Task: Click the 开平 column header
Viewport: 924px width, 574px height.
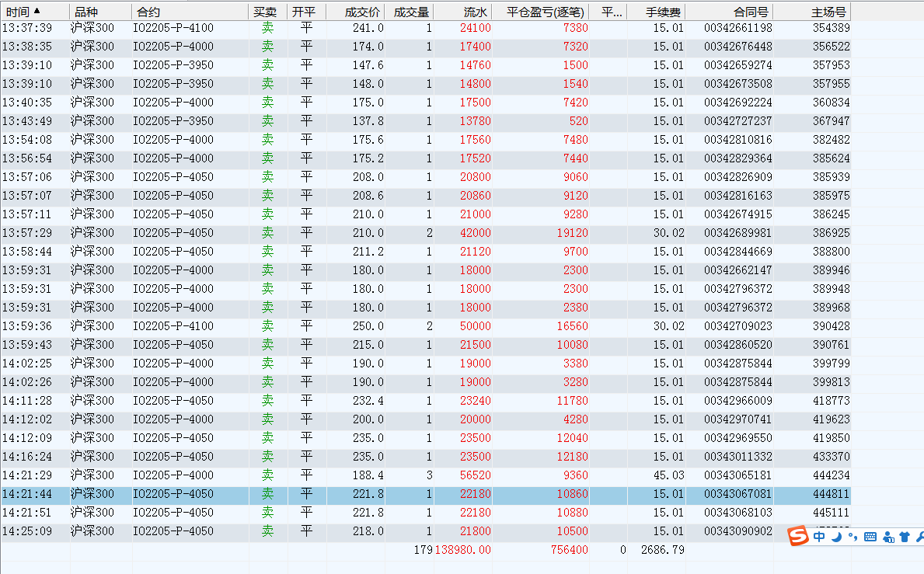Action: tap(306, 11)
